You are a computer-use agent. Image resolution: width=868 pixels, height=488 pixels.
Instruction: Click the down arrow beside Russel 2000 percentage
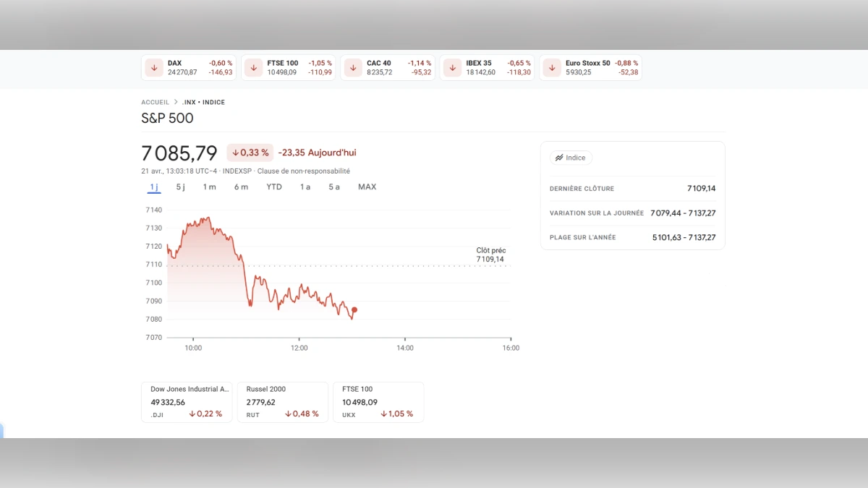pos(288,414)
